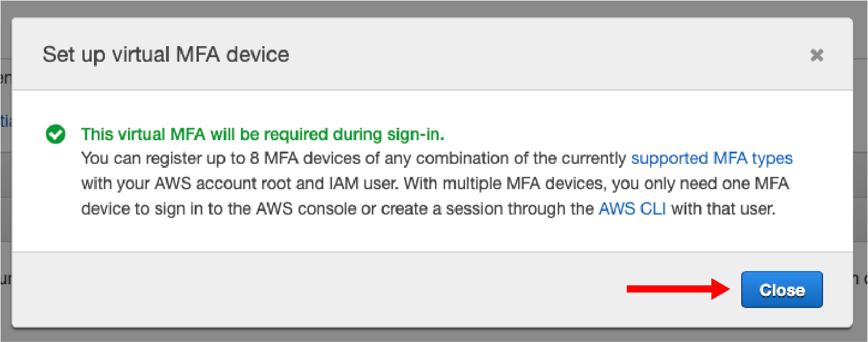Click cut-off background text at upper-left edge

(5, 77)
